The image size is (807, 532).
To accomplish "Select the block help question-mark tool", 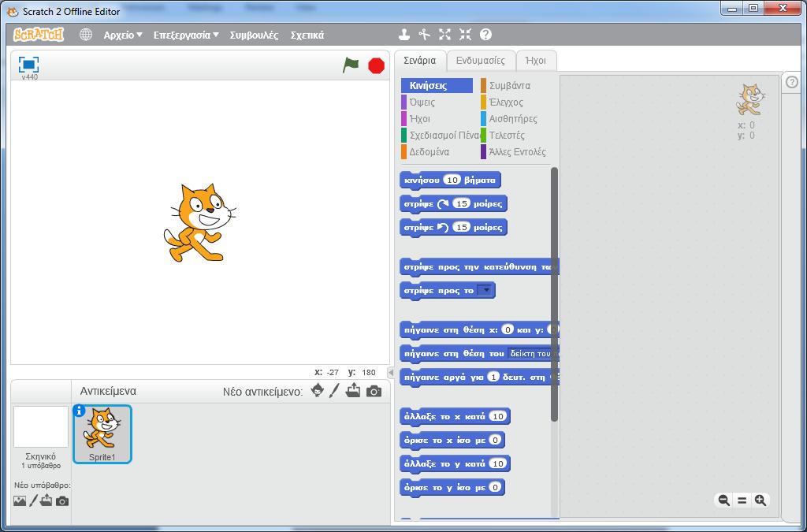I will [x=485, y=35].
